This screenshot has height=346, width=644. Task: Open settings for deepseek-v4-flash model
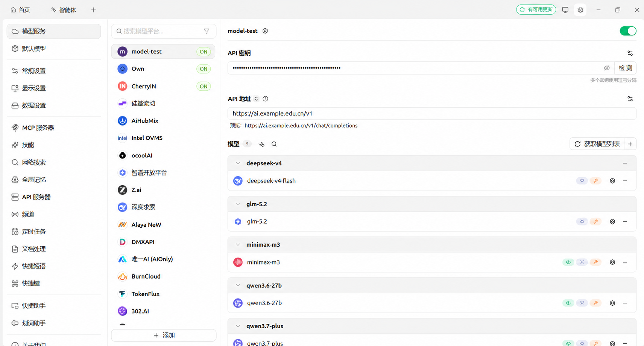pos(612,181)
